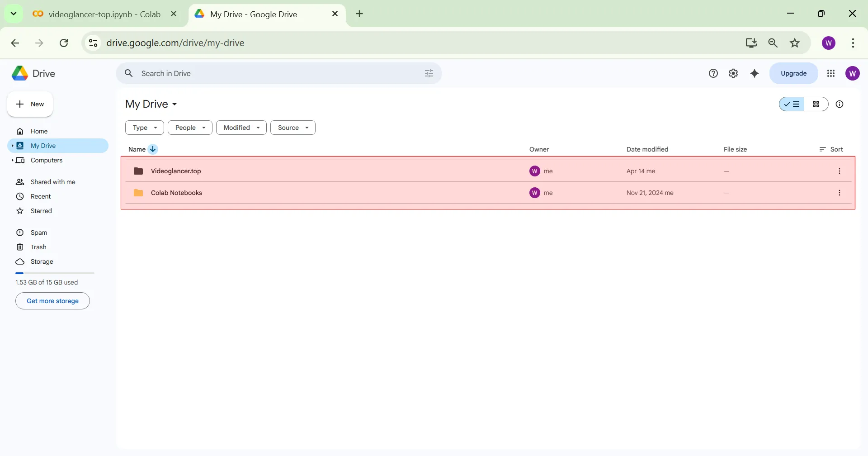868x456 pixels.
Task: Open more actions for Colab Notebooks
Action: pyautogui.click(x=840, y=193)
